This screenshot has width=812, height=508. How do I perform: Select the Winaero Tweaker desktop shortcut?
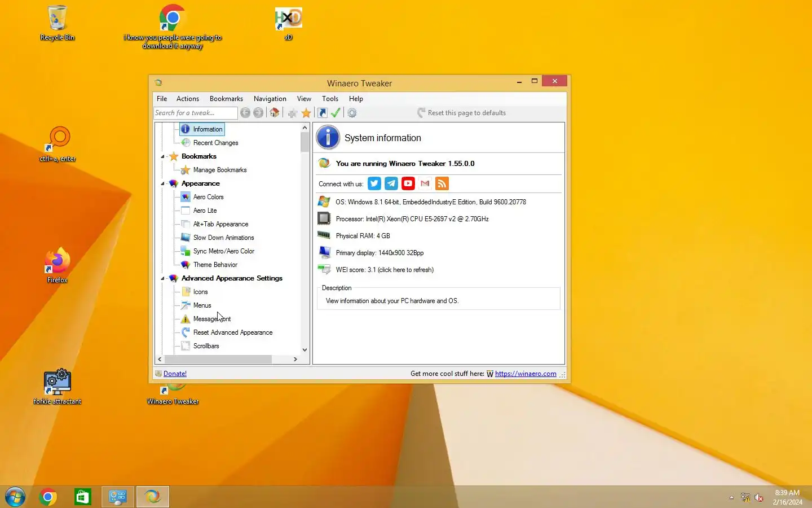pos(173,394)
